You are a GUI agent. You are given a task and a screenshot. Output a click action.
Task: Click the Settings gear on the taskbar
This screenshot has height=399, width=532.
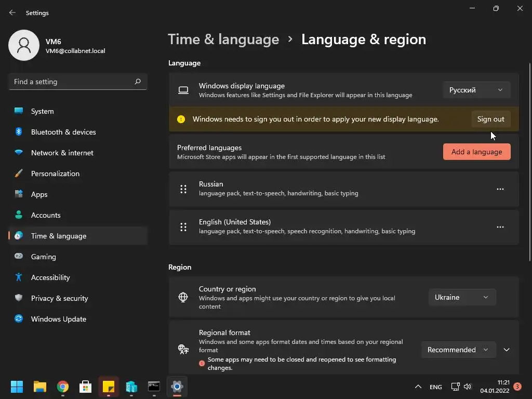pos(177,387)
